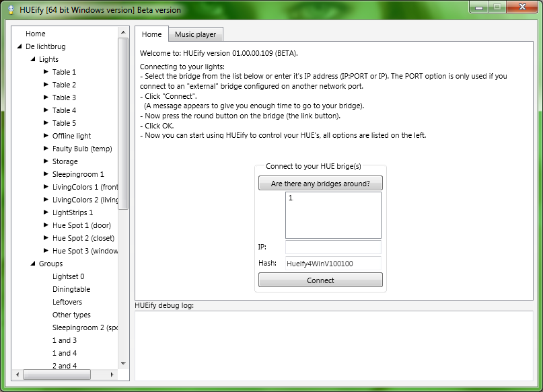543x392 pixels.
Task: Select the '1 and 3' group
Action: (x=65, y=340)
